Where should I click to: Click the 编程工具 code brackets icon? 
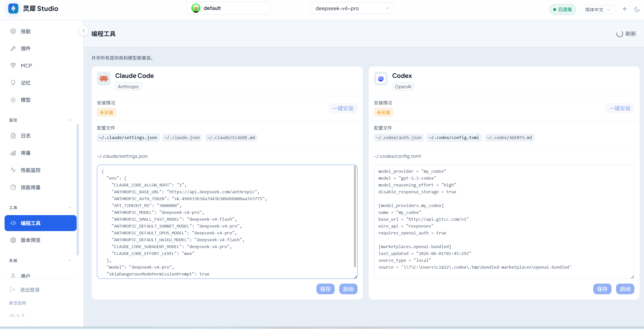13,223
